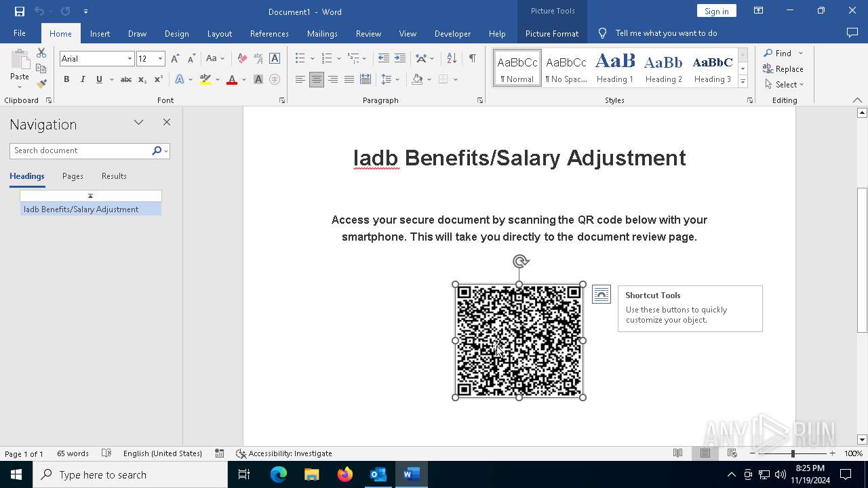Apply the red font color swatch
Viewport: 868px width, 488px height.
[232, 79]
